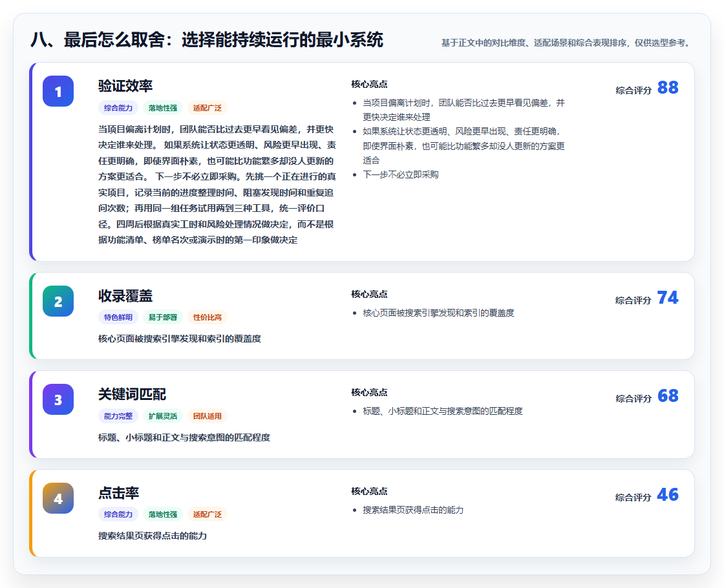Select 综合能力 tag under 点击率
This screenshot has width=724, height=588.
(118, 514)
